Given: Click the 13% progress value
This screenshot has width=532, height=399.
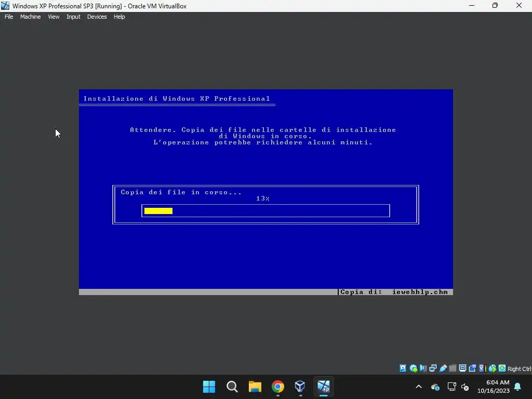Looking at the screenshot, I should [263, 198].
